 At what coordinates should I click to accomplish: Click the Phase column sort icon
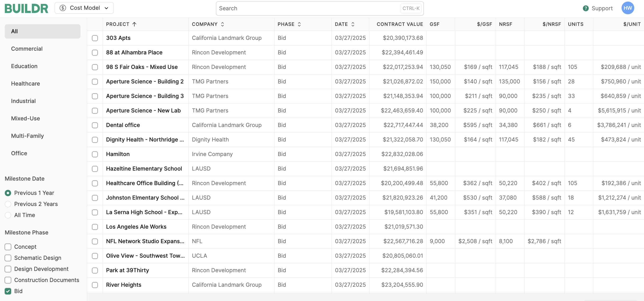299,24
